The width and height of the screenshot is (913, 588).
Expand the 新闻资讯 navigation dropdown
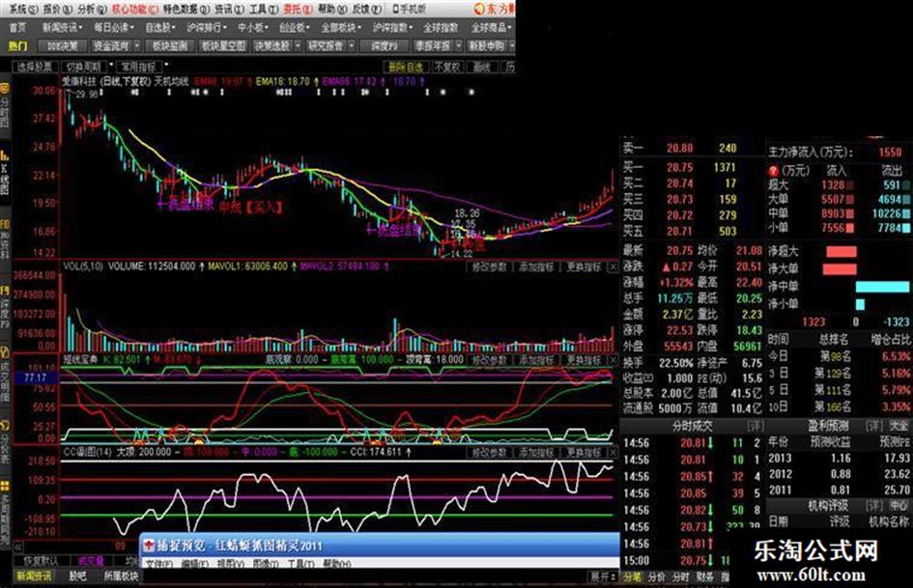[x=62, y=27]
